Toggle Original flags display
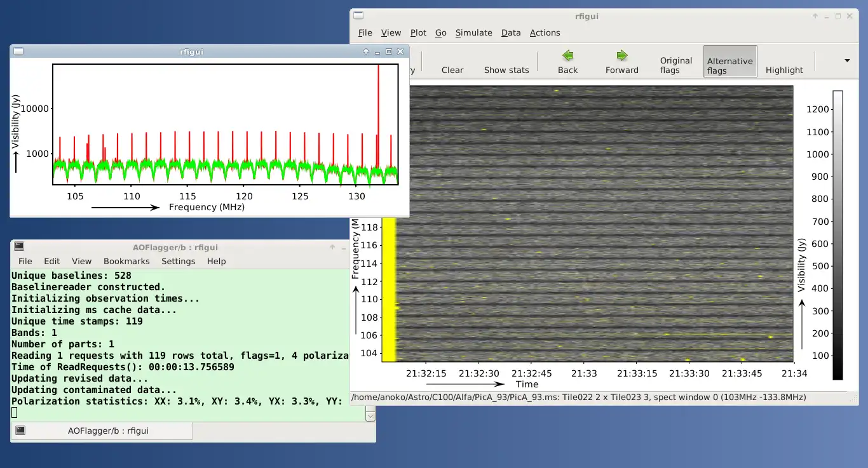868x468 pixels. [675, 65]
